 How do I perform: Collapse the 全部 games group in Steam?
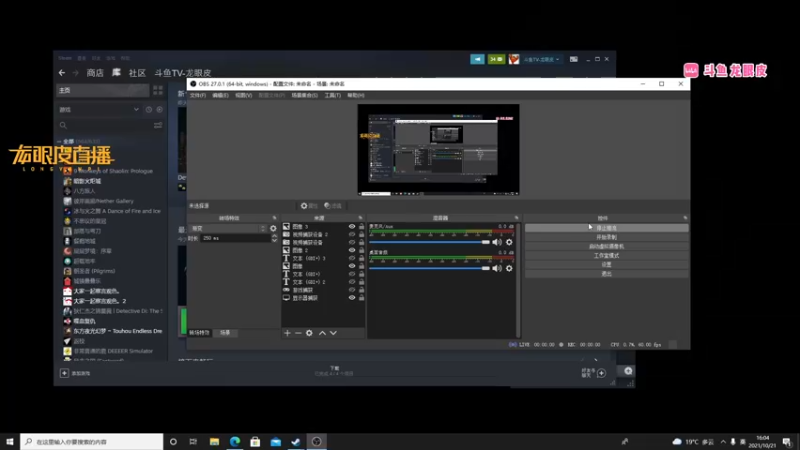(59, 141)
